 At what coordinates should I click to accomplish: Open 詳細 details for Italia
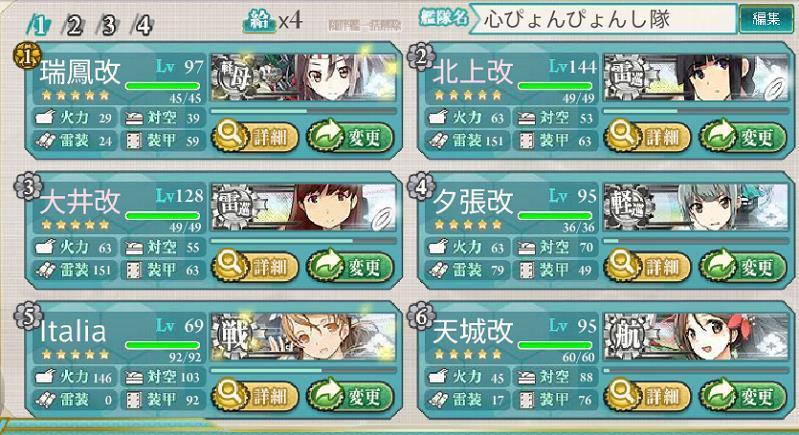255,396
